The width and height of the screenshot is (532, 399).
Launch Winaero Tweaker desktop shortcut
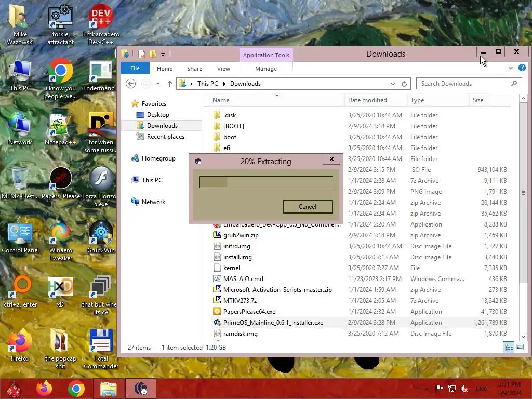tap(60, 241)
